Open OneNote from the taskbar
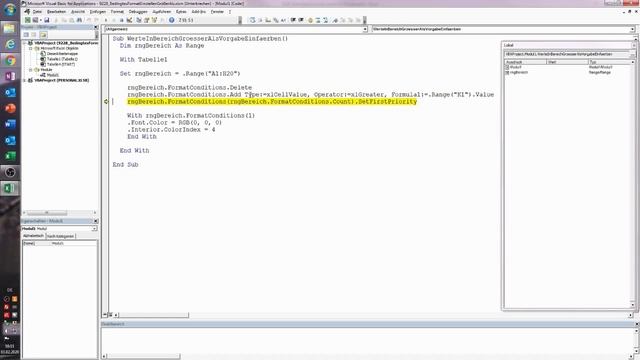 click(x=10, y=76)
